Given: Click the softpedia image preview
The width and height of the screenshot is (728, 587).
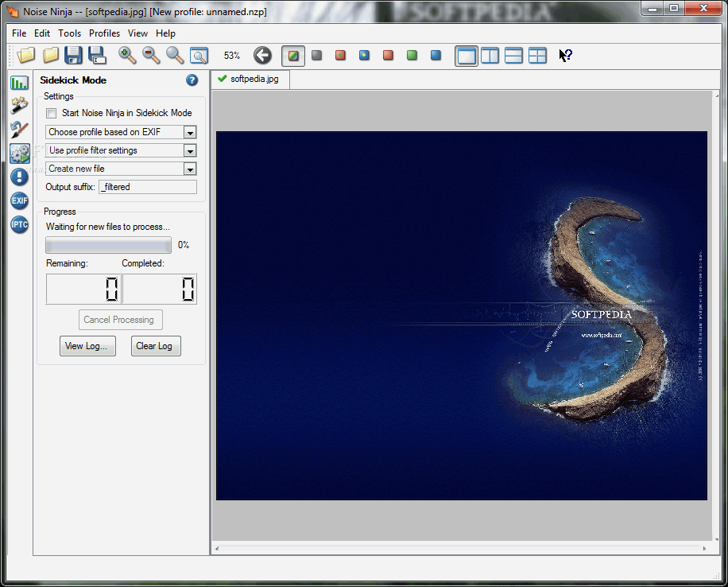Looking at the screenshot, I should [462, 316].
